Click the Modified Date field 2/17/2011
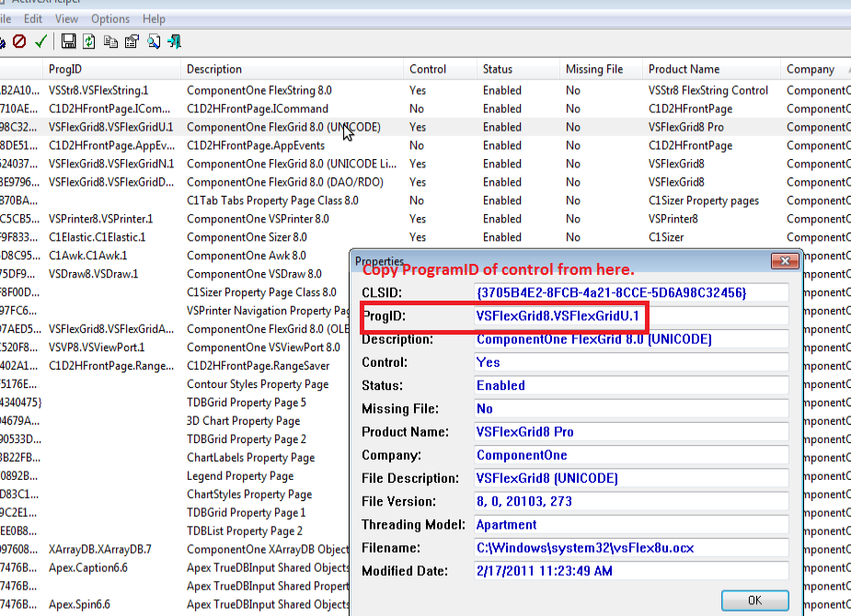851x616 pixels. [631, 572]
